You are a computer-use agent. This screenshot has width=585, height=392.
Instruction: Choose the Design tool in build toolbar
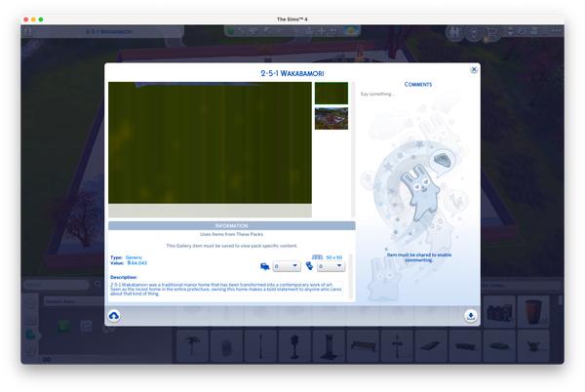tap(253, 31)
